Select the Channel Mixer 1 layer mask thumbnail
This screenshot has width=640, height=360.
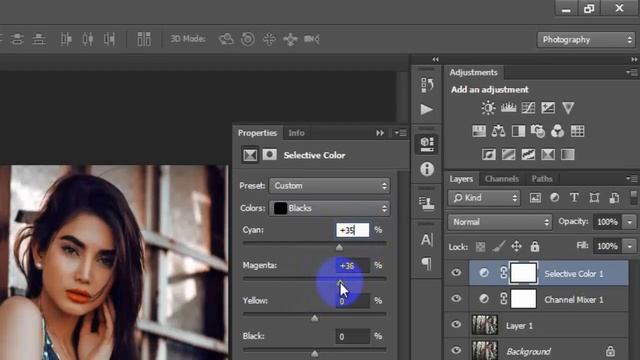pos(523,299)
